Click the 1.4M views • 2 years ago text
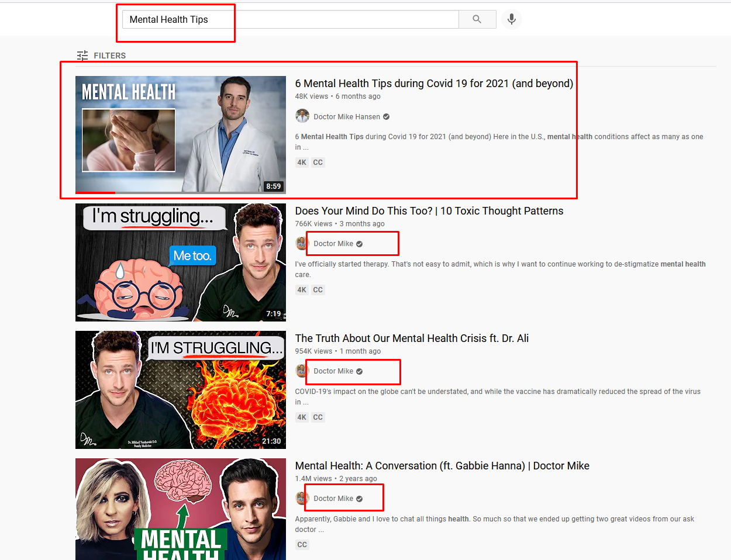731x560 pixels. [x=336, y=479]
